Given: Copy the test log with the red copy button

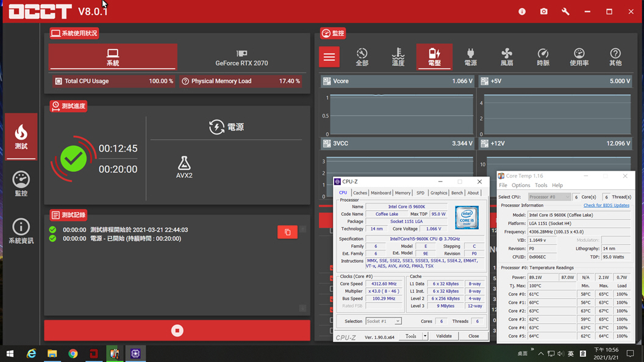Looking at the screenshot, I should click(x=287, y=232).
